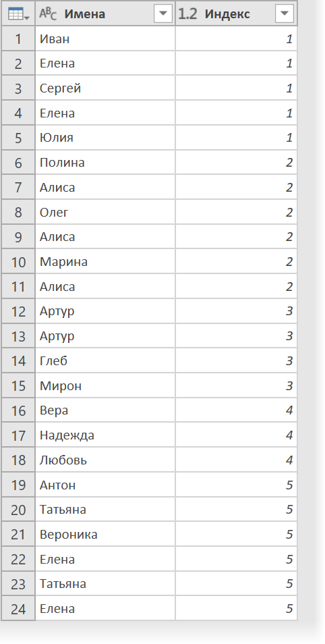The width and height of the screenshot is (325, 644).
Task: Click the cell containing Надежда
Action: point(105,435)
